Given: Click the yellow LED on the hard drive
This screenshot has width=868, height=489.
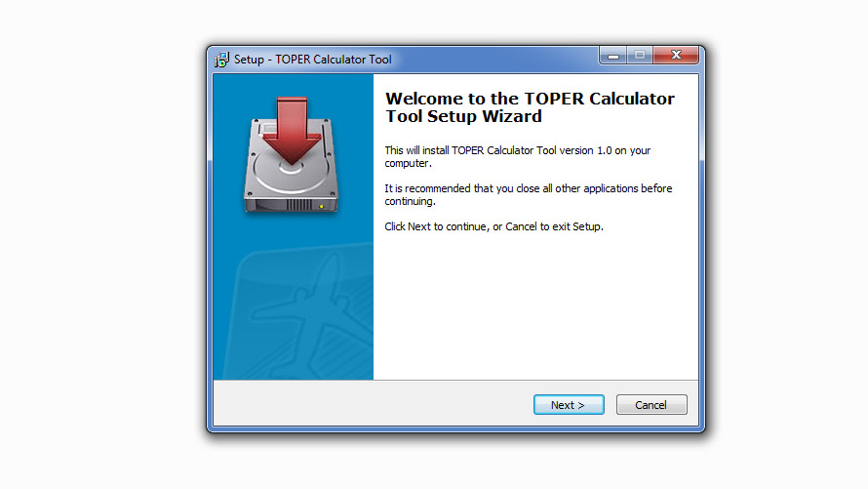Looking at the screenshot, I should (x=322, y=207).
